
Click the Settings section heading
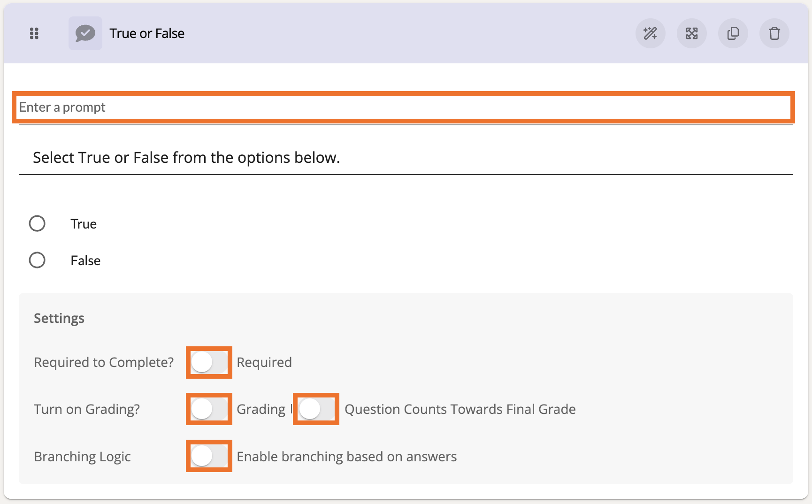click(x=59, y=318)
